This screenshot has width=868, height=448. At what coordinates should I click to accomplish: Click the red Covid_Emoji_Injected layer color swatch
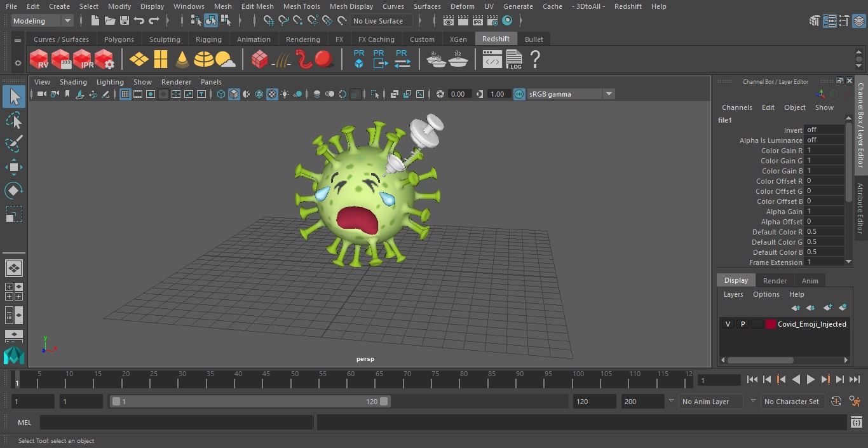[771, 324]
